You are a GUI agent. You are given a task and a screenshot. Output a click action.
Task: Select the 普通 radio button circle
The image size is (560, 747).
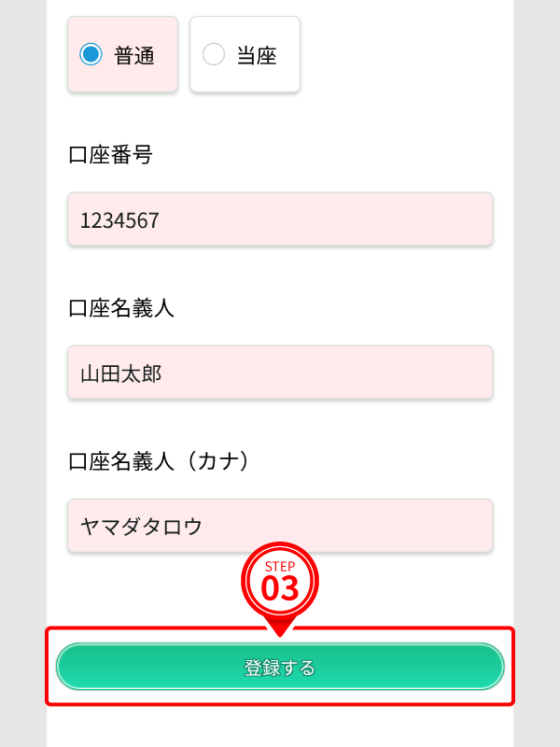pyautogui.click(x=91, y=55)
